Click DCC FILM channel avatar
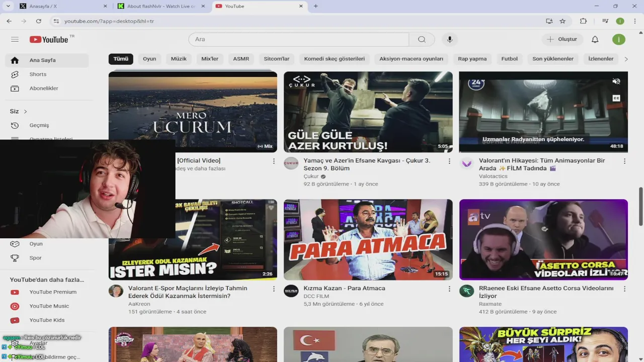The height and width of the screenshot is (362, 644). tap(291, 291)
